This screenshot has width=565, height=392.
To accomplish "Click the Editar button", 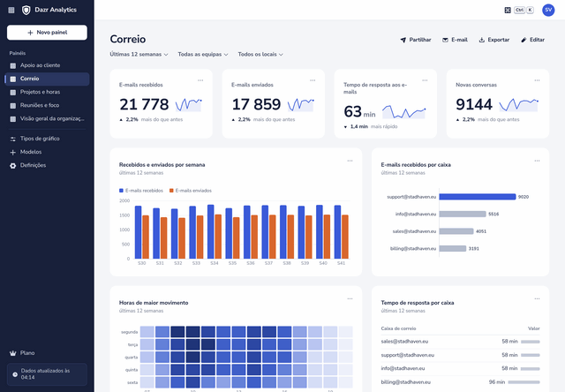I will point(532,40).
